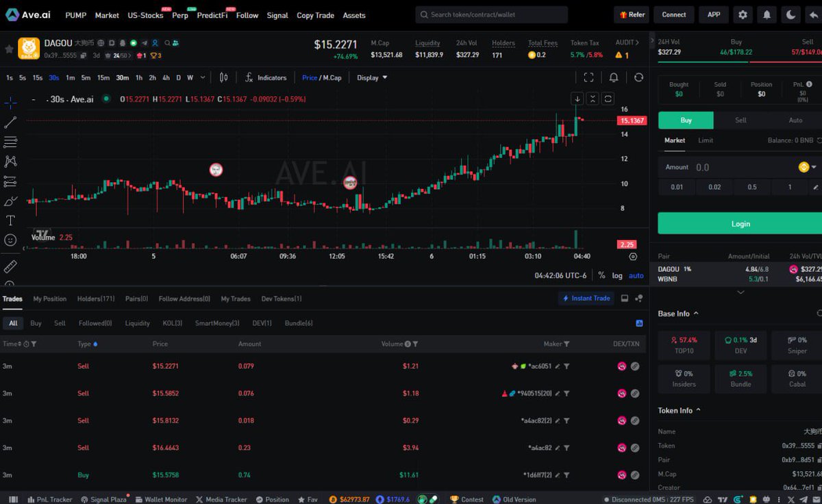Click the Connect wallet button

pos(673,14)
